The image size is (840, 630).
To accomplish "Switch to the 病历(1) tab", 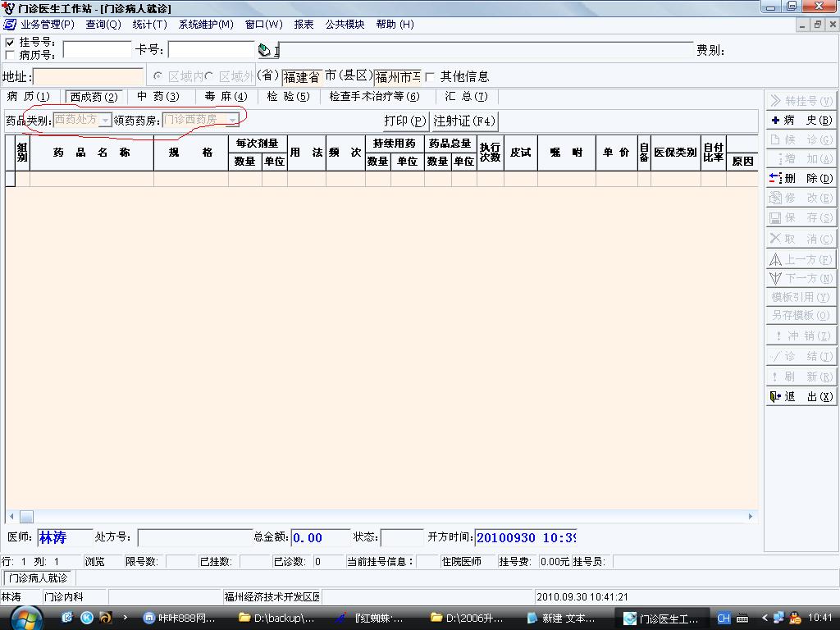I will [29, 97].
